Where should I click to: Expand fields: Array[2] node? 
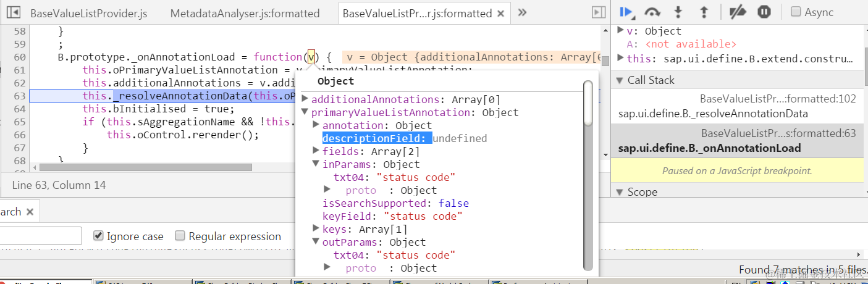(x=316, y=151)
